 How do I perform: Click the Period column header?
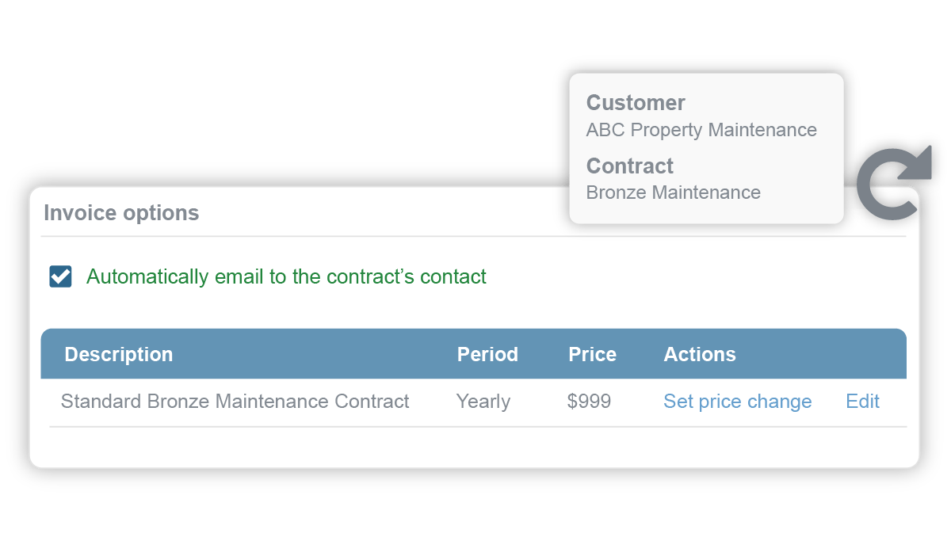pos(487,354)
